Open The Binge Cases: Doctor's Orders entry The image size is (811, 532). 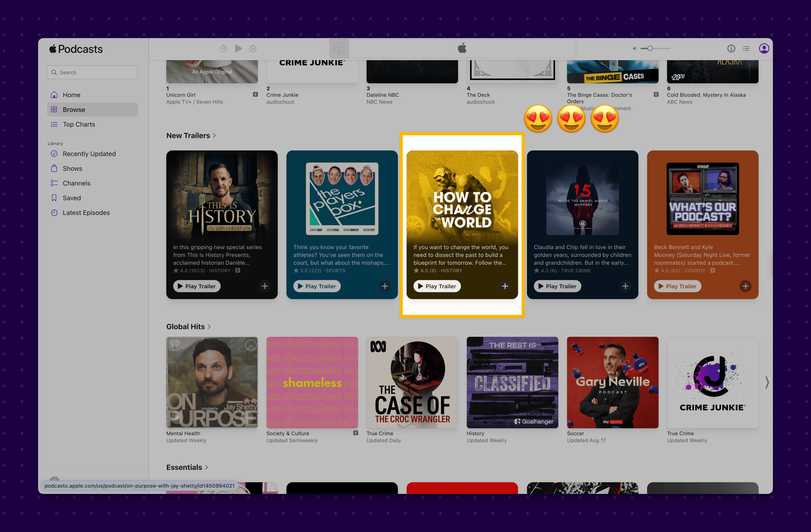(x=599, y=98)
